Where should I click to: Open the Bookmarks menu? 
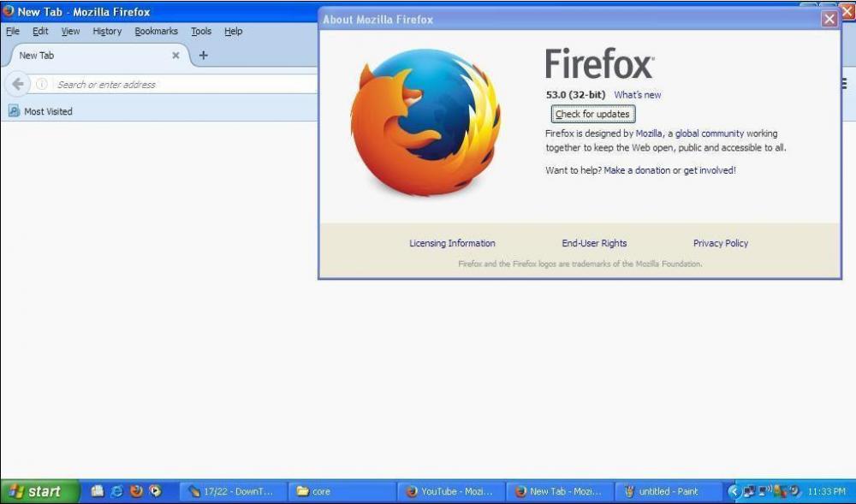click(156, 31)
